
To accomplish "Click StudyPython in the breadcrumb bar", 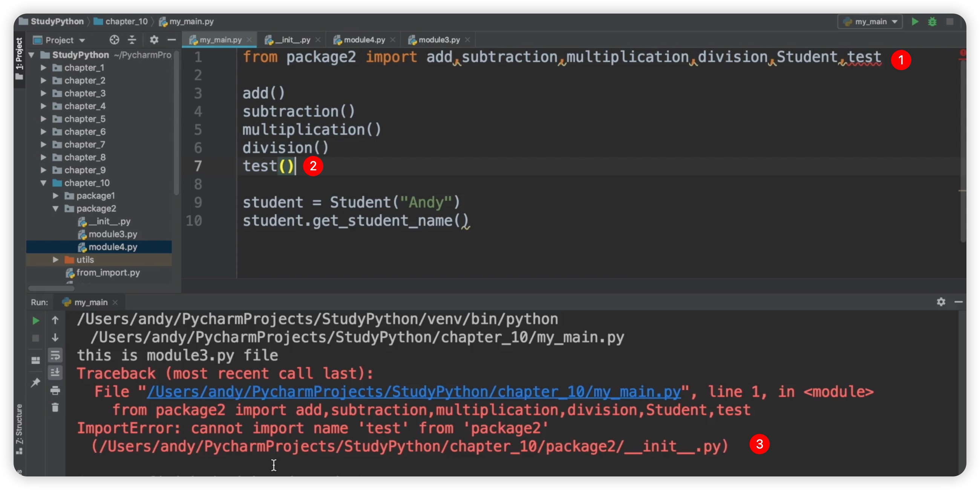I will pyautogui.click(x=51, y=21).
